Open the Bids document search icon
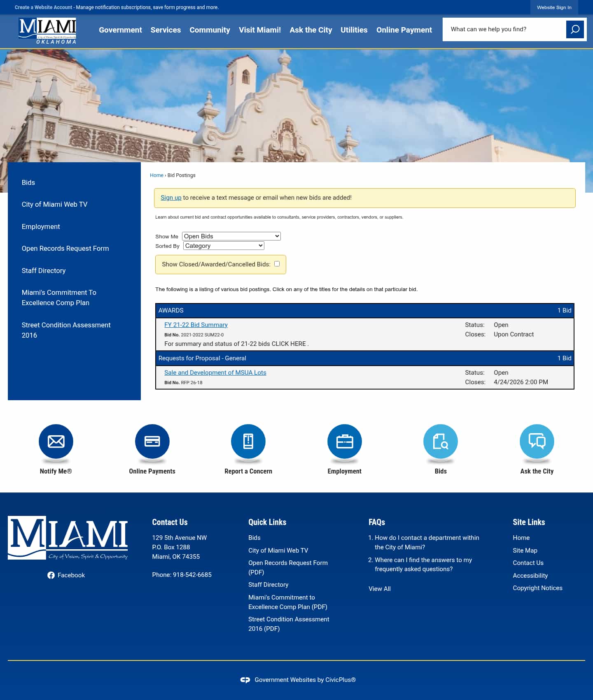 pyautogui.click(x=441, y=441)
